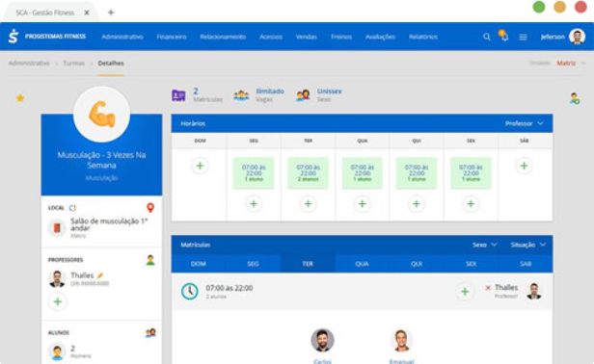The width and height of the screenshot is (594, 364).
Task: Click Thalles photo in Professores panel
Action: (x=57, y=279)
